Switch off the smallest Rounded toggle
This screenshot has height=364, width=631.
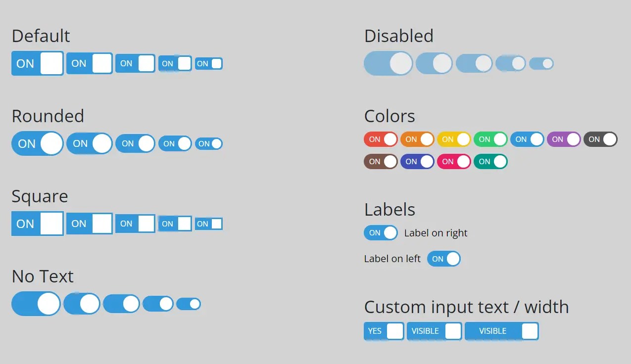click(208, 143)
